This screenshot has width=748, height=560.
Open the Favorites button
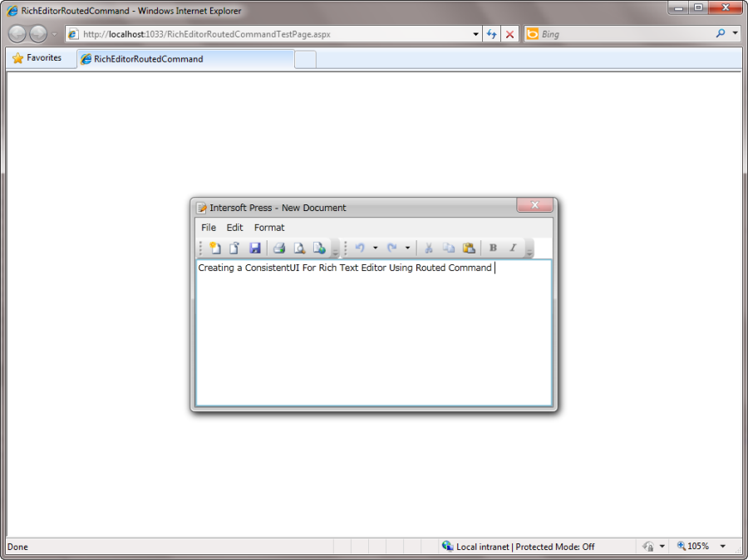[37, 57]
